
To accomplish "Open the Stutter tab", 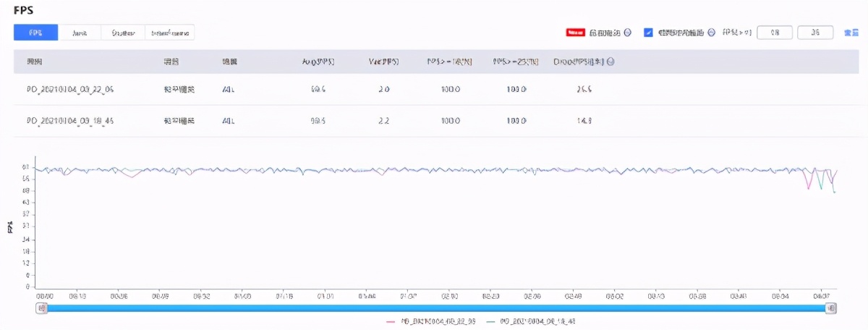I will tap(123, 33).
